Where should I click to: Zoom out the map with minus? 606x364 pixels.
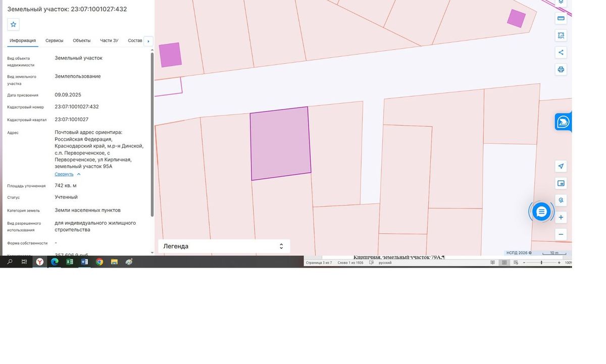561,234
